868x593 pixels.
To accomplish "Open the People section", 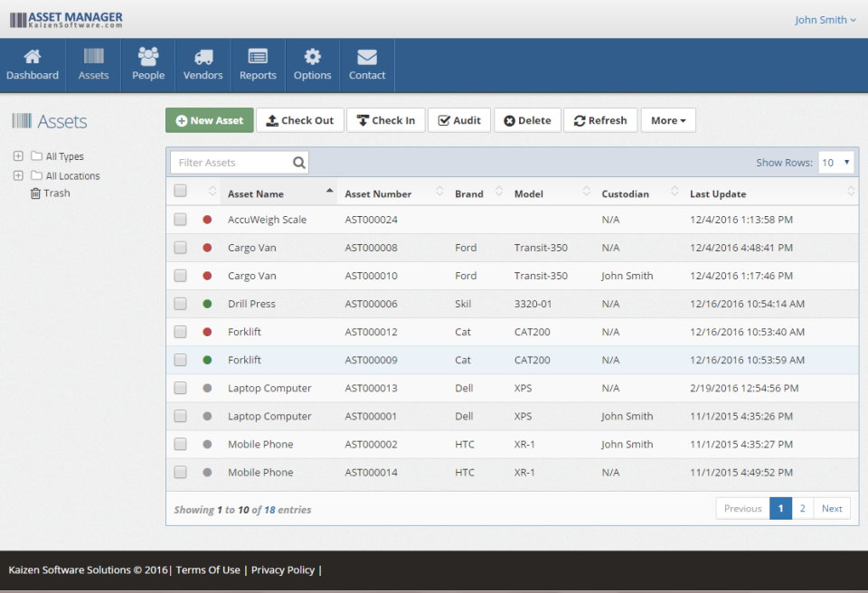I will [x=147, y=64].
